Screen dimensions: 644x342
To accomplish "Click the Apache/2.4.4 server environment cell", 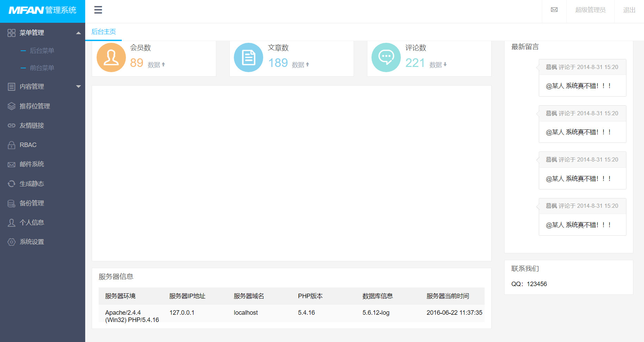I will (132, 316).
